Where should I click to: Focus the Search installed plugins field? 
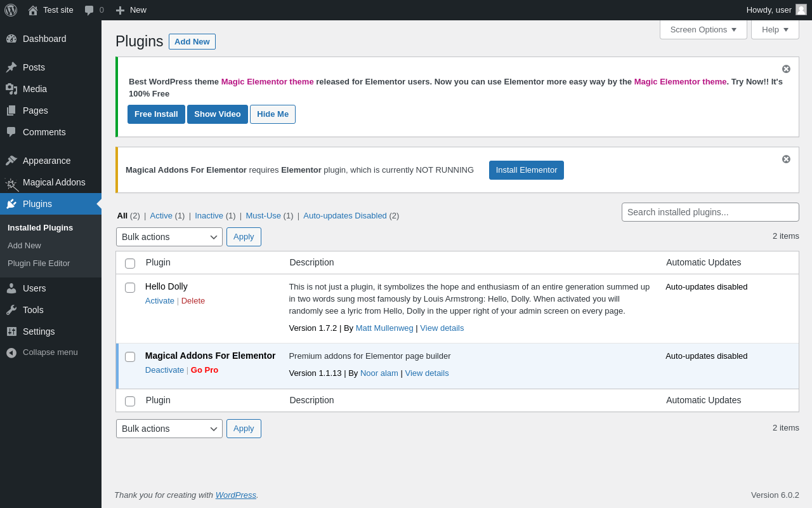710,212
